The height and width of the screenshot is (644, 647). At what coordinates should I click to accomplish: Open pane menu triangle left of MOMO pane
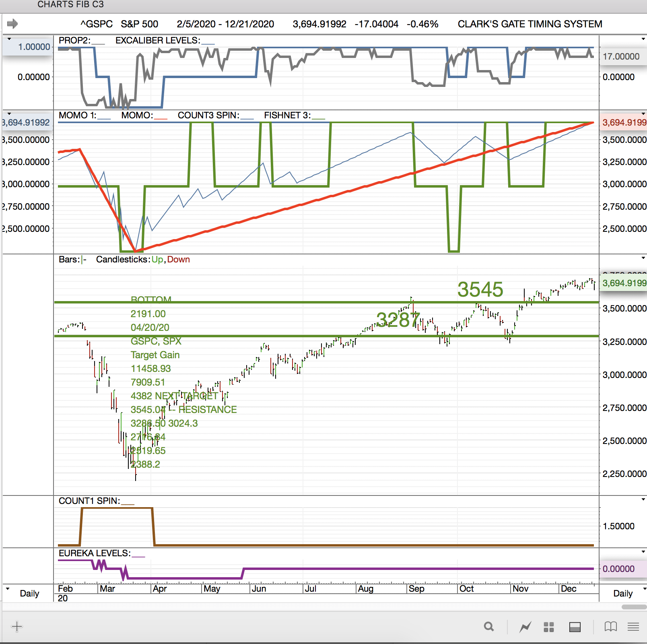pos(9,114)
